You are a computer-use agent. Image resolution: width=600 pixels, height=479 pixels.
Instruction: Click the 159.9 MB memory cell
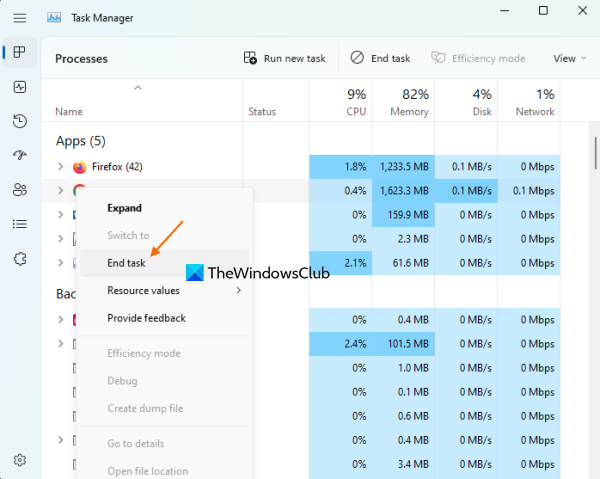point(403,215)
